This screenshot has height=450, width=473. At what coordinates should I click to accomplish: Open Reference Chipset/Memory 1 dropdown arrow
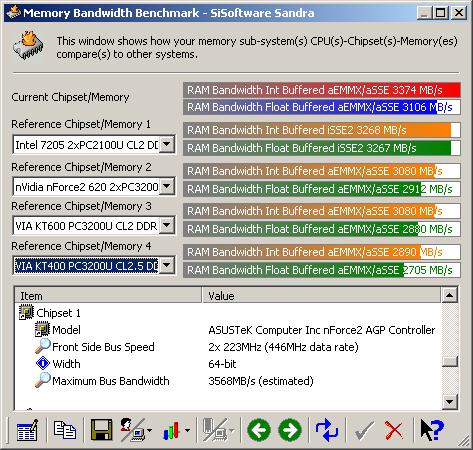[166, 145]
